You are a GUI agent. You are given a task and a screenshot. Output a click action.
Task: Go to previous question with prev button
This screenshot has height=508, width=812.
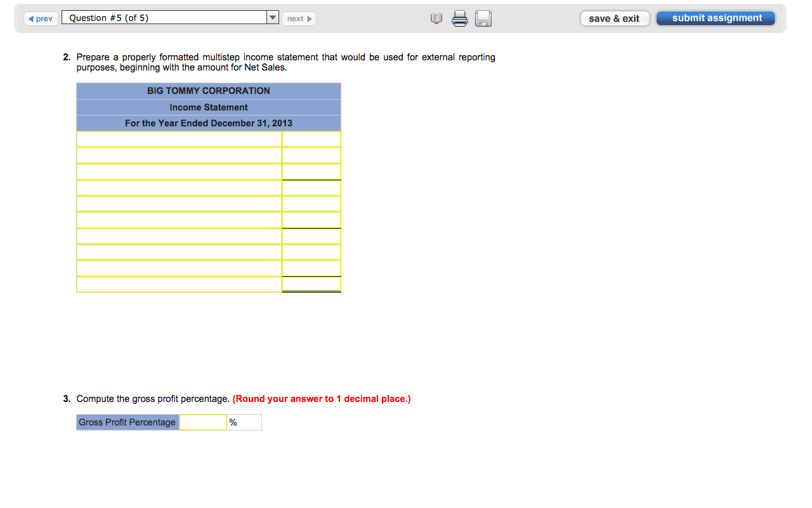point(41,18)
